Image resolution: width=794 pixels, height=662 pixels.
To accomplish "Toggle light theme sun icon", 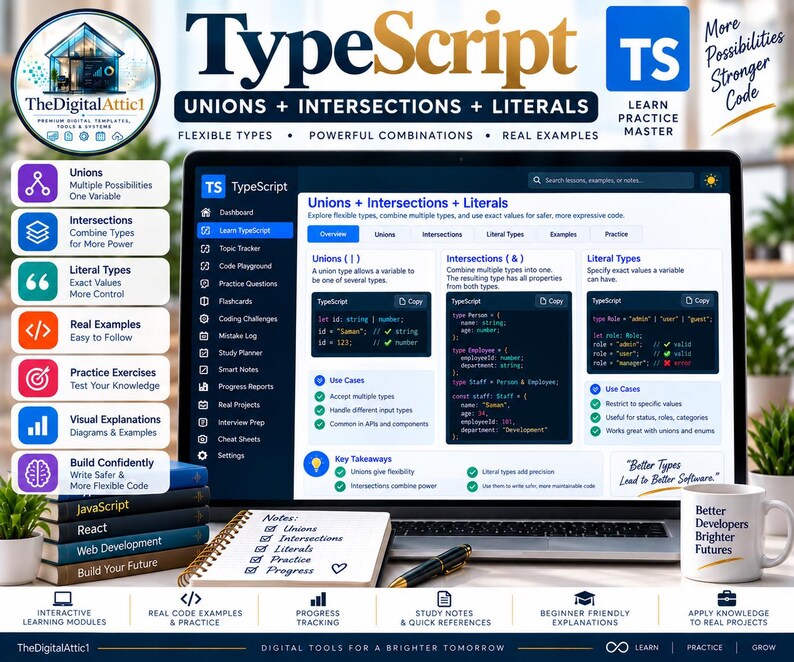I will [x=711, y=180].
